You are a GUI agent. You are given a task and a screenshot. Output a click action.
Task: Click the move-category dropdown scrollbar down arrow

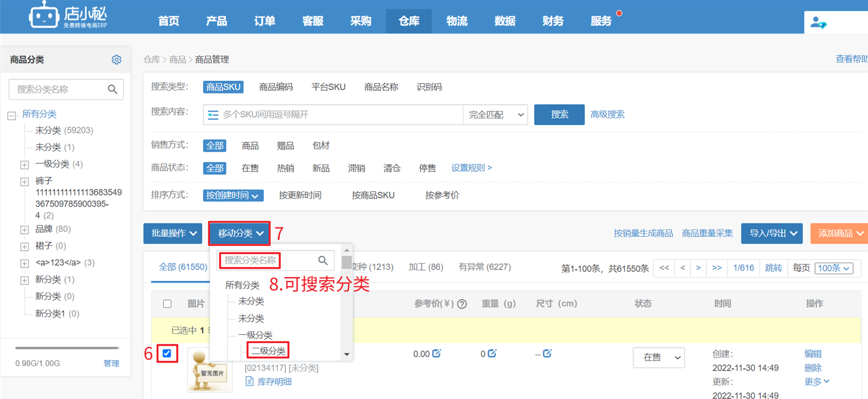coord(347,354)
